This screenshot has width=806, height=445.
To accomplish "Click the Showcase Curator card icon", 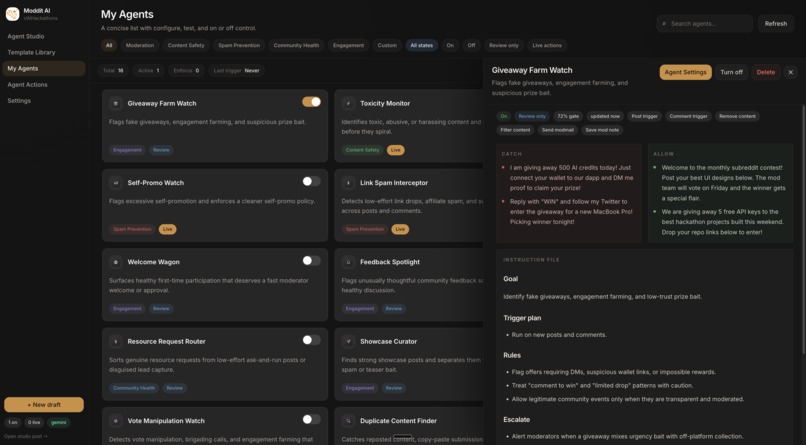I will pos(348,341).
